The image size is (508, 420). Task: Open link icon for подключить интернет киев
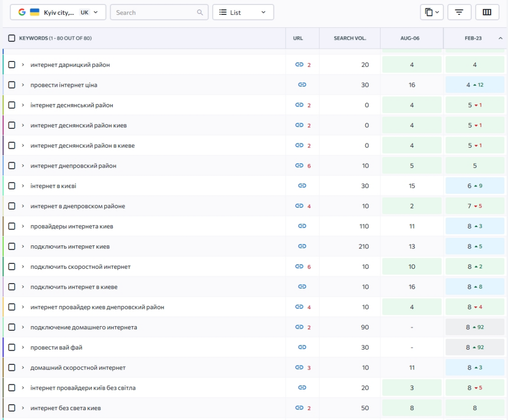coord(302,246)
